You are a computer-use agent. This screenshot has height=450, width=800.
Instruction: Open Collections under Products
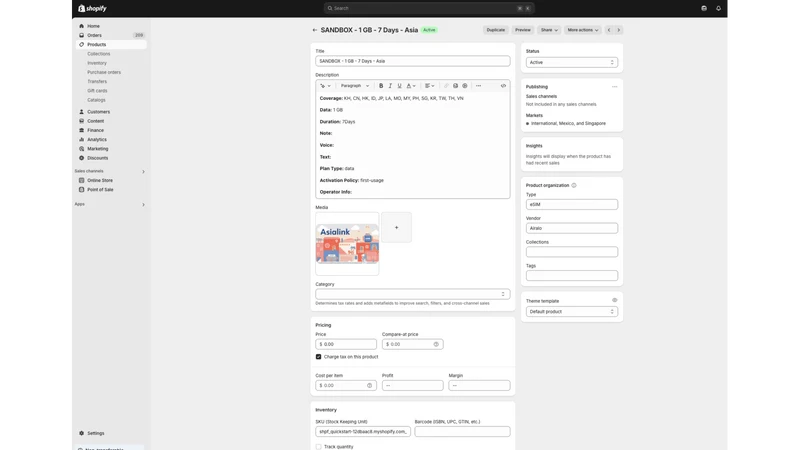(x=98, y=54)
